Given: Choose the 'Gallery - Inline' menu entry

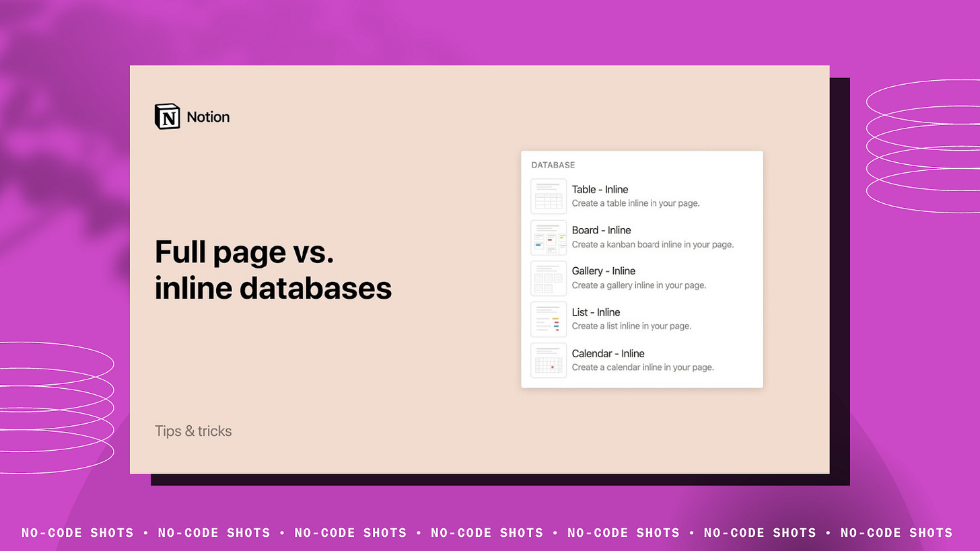Looking at the screenshot, I should (x=642, y=278).
